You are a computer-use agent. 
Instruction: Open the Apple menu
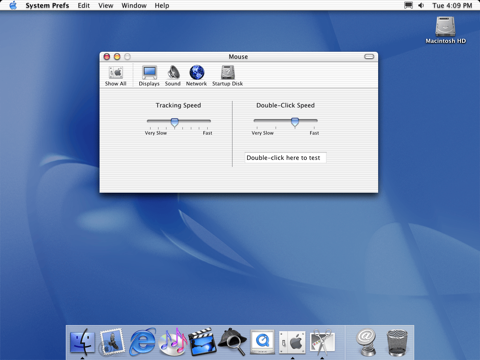13,5
